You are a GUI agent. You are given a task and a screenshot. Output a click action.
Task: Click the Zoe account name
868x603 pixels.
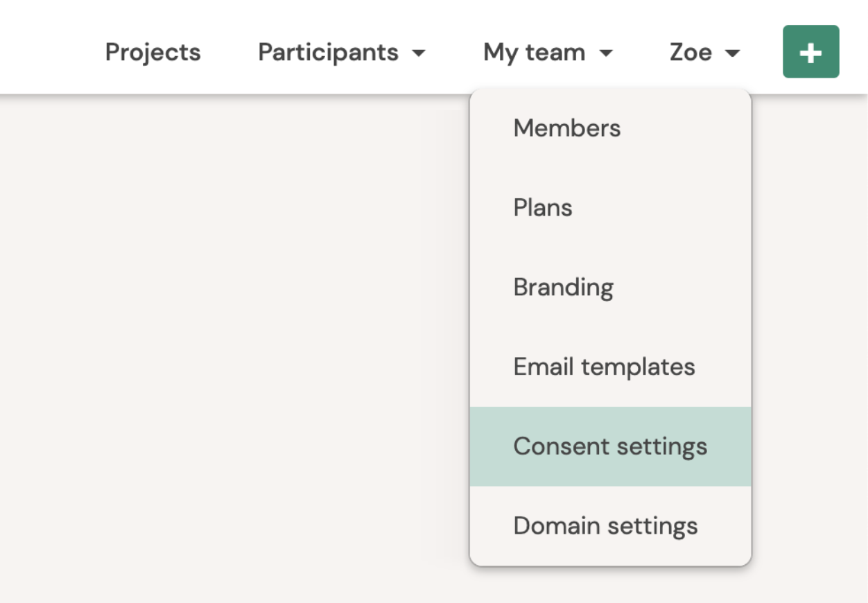pyautogui.click(x=691, y=53)
